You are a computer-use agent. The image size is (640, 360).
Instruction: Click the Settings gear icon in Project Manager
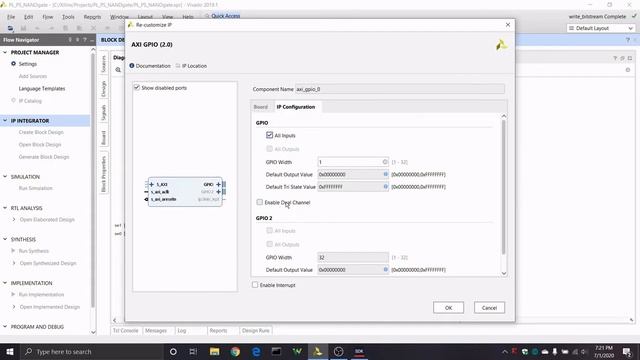[x=13, y=64]
